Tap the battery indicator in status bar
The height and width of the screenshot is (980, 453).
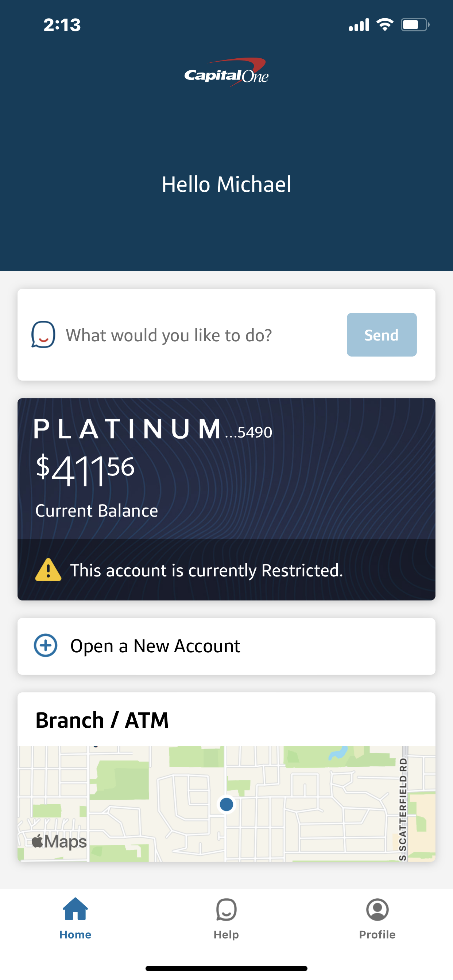tap(415, 25)
